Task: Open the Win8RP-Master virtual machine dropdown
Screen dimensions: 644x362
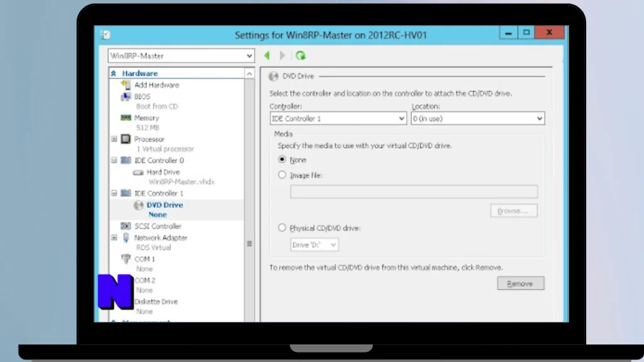Action: click(181, 56)
